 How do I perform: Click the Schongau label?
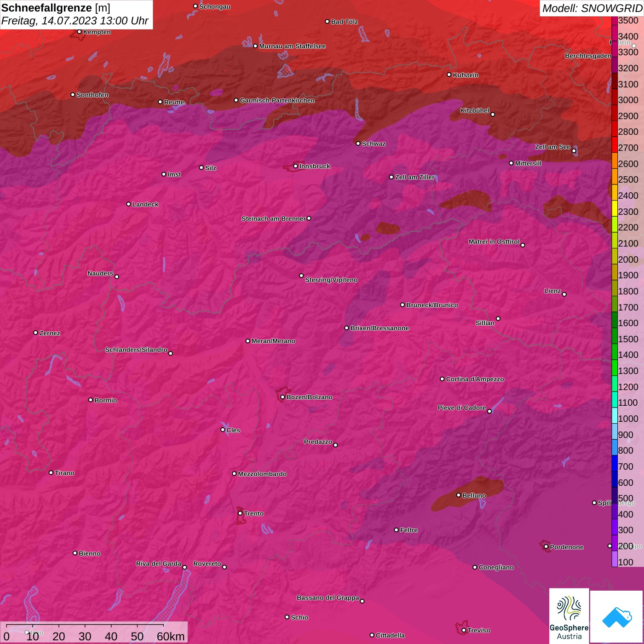(x=215, y=6)
